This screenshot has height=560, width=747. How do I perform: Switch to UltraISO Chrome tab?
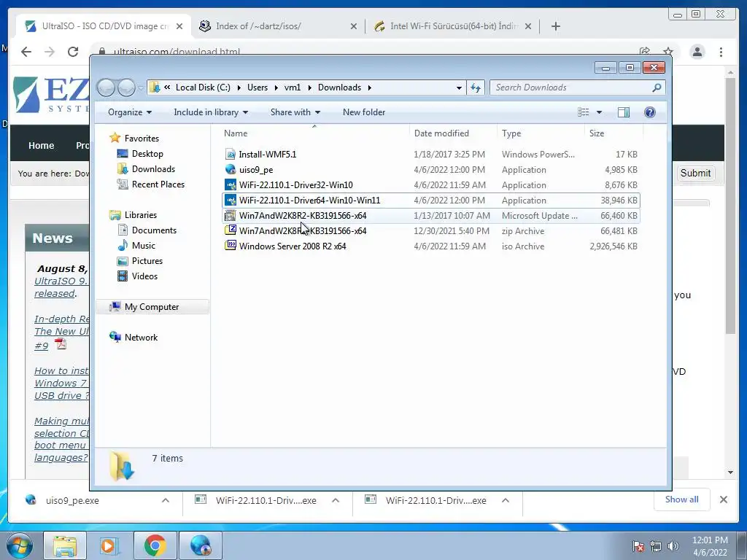click(x=104, y=26)
